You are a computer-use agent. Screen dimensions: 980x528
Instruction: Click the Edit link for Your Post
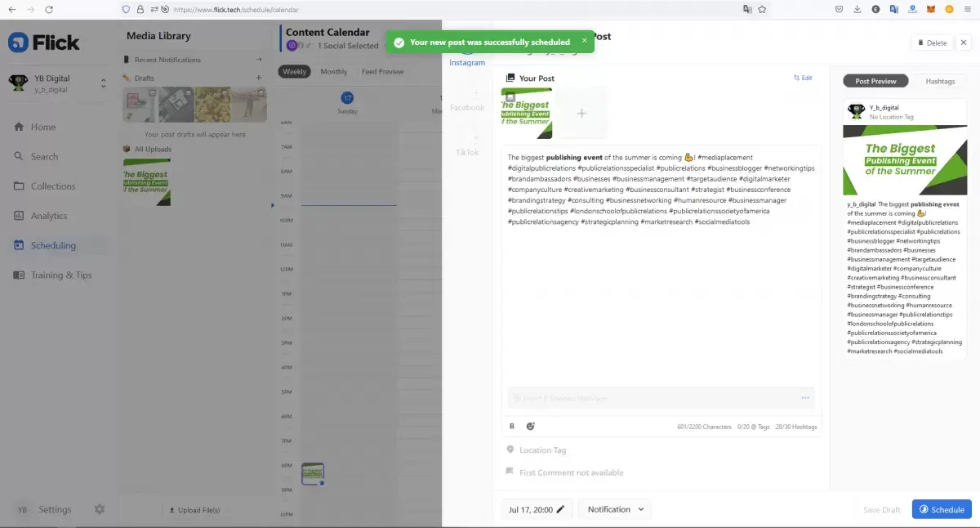click(803, 78)
